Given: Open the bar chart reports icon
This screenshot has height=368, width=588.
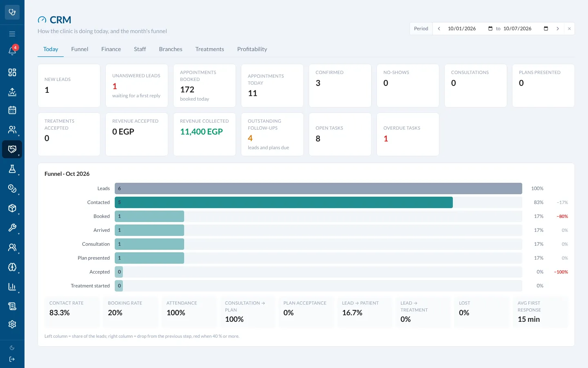Looking at the screenshot, I should click(12, 287).
